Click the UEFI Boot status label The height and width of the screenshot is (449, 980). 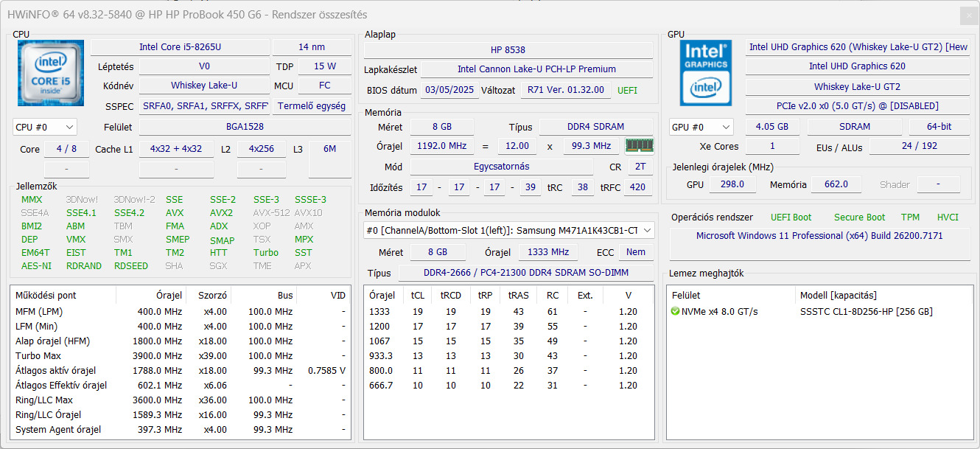(791, 217)
